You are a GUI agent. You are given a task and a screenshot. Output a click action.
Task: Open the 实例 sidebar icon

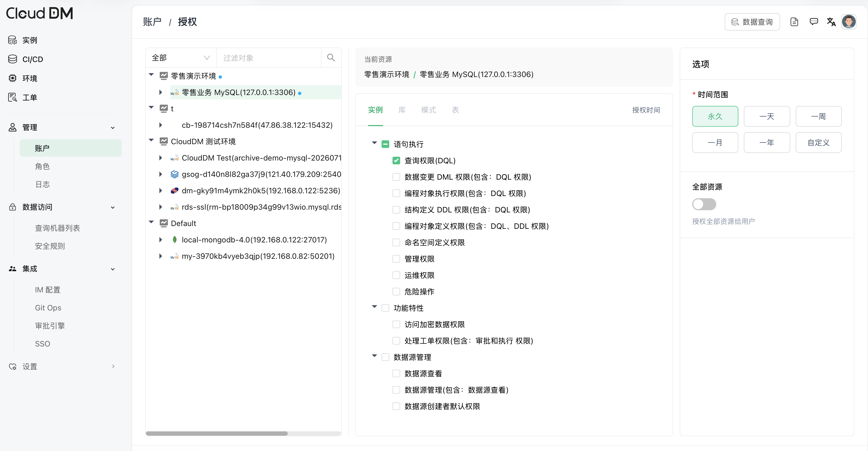(13, 40)
